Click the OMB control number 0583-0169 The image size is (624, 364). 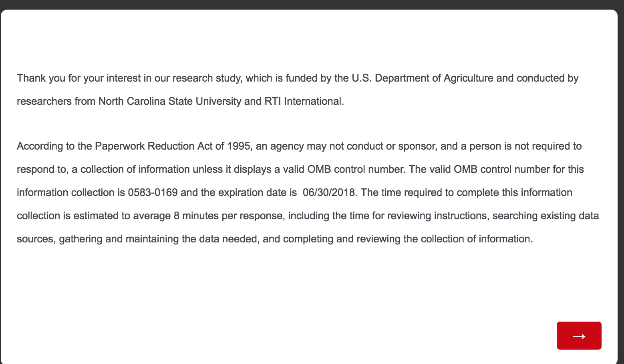click(x=153, y=192)
